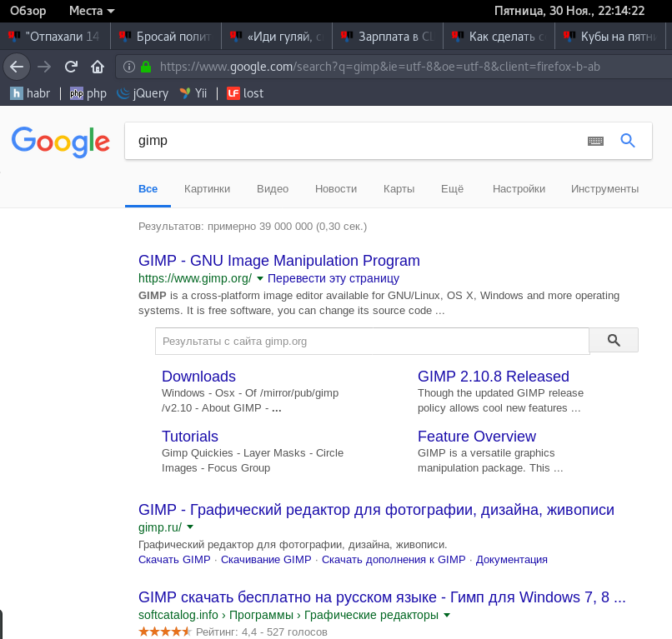Select the Видео search tab
The width and height of the screenshot is (672, 639).
coord(273,189)
